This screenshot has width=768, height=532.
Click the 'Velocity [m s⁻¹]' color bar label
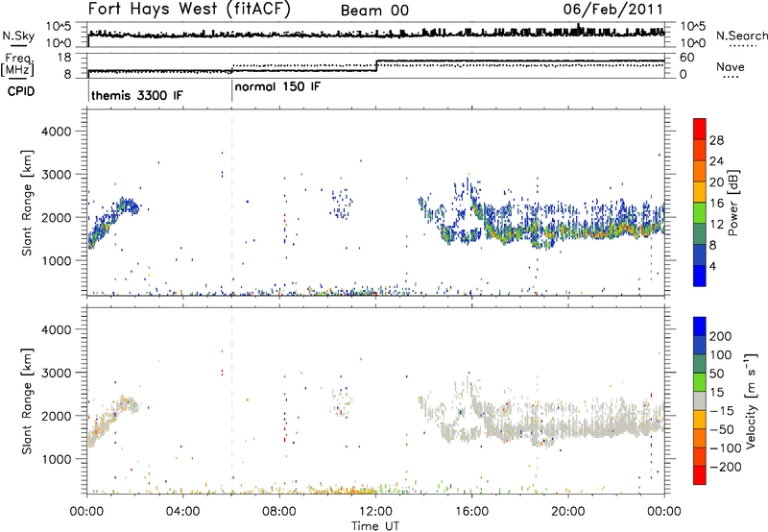click(x=750, y=400)
